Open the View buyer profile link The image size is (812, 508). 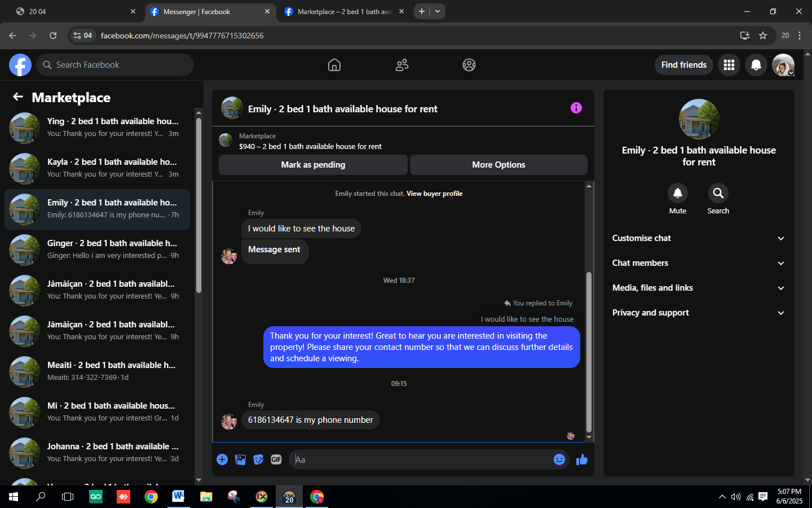pyautogui.click(x=435, y=194)
